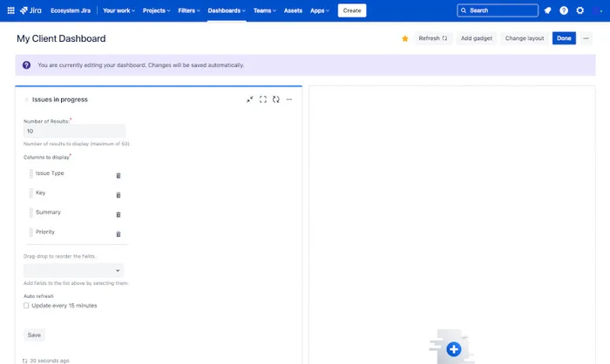Screen dimensions: 610x364
Task: Open the Jira settings gear
Action: 580,10
